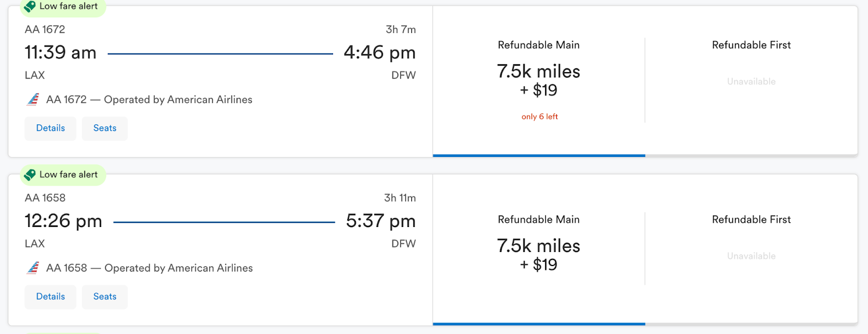Click unavailable Refundable First on AA 1658

coord(751,255)
